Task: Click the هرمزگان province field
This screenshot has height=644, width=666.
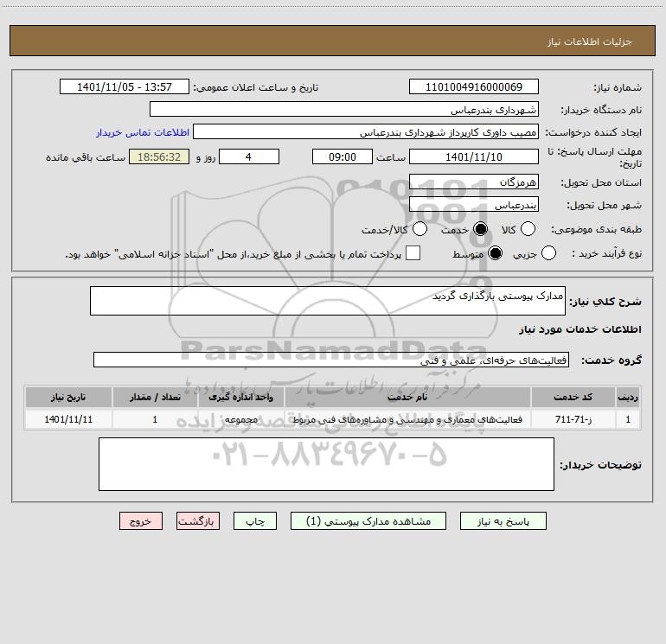Action: click(474, 182)
